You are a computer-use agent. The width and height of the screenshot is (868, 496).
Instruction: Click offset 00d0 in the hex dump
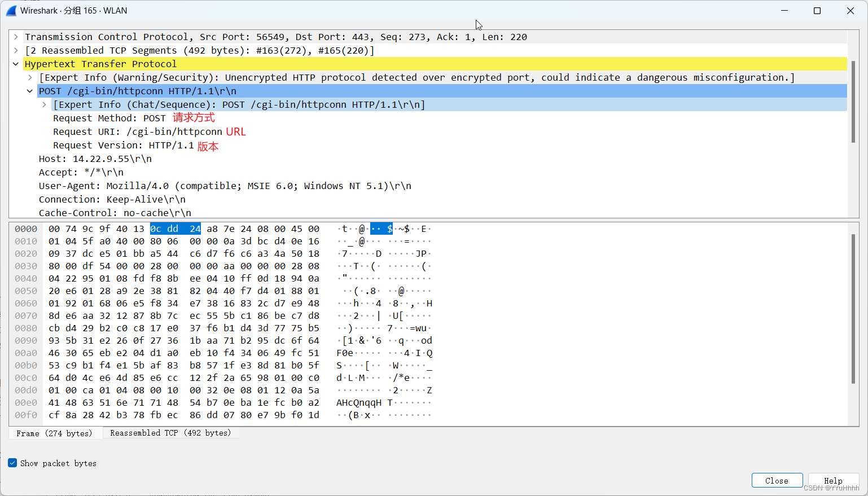(x=26, y=390)
